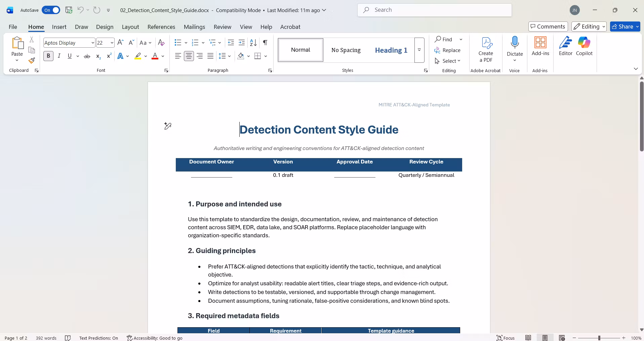Click the Zoom In plus button
Viewport: 644px width, 341px height.
coord(624,338)
